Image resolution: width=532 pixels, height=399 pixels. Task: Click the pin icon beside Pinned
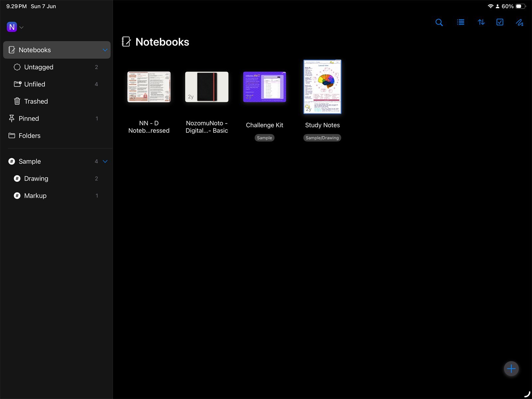click(12, 118)
